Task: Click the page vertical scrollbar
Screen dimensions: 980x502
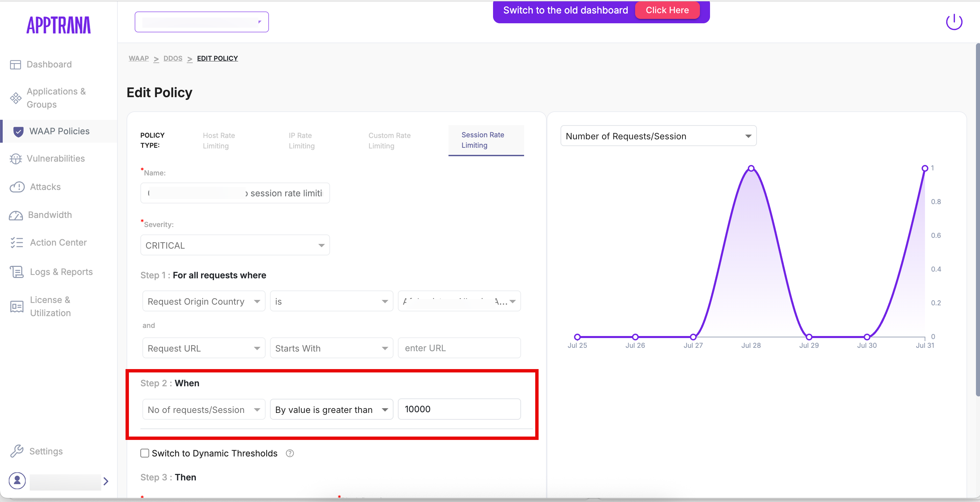Action: tap(977, 221)
